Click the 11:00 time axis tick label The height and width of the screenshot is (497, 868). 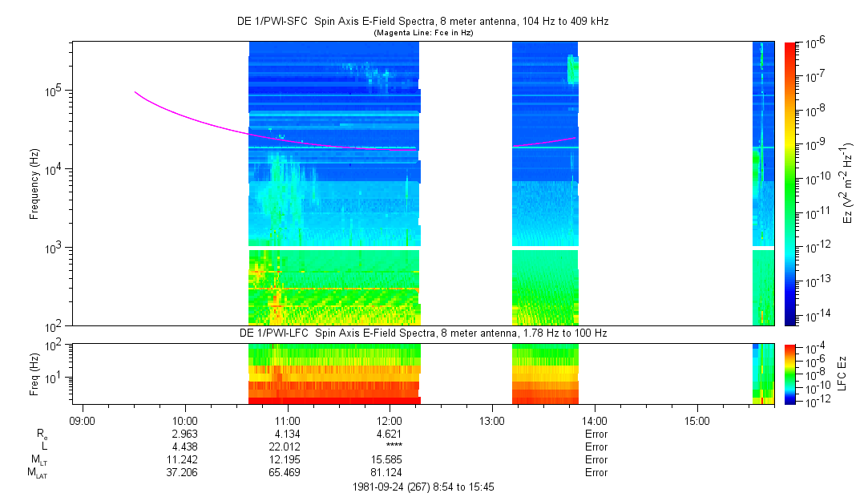point(287,420)
